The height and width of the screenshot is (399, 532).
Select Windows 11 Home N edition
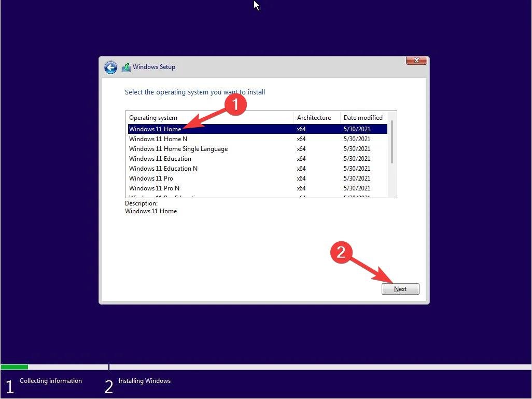coord(158,139)
